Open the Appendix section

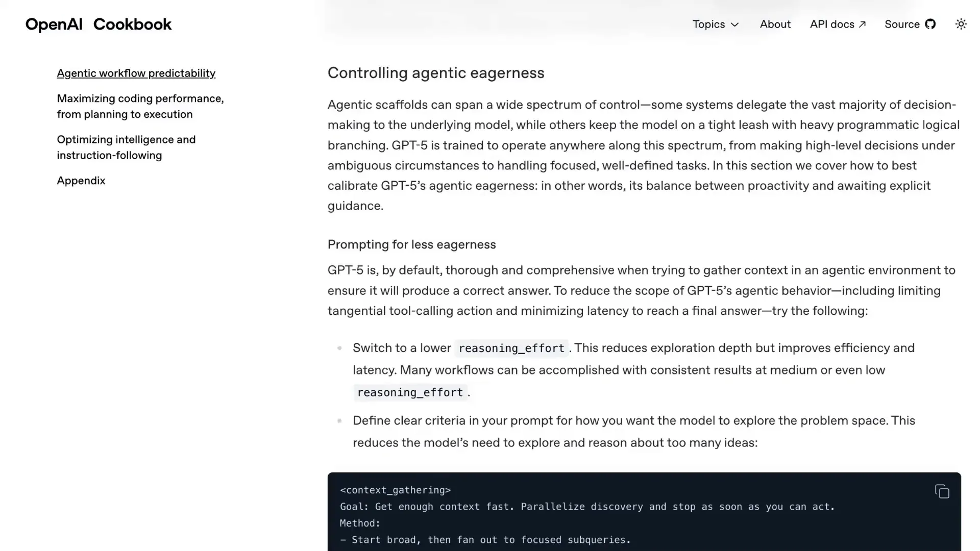(81, 180)
